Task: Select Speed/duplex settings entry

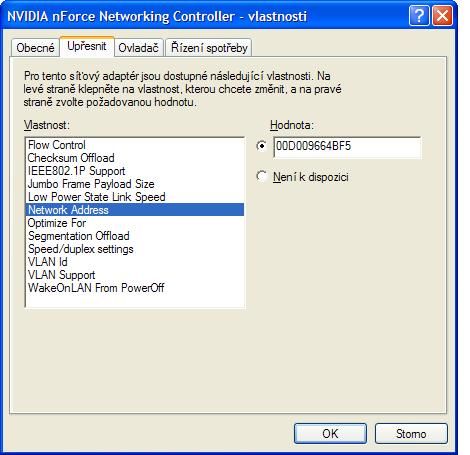Action: point(135,249)
